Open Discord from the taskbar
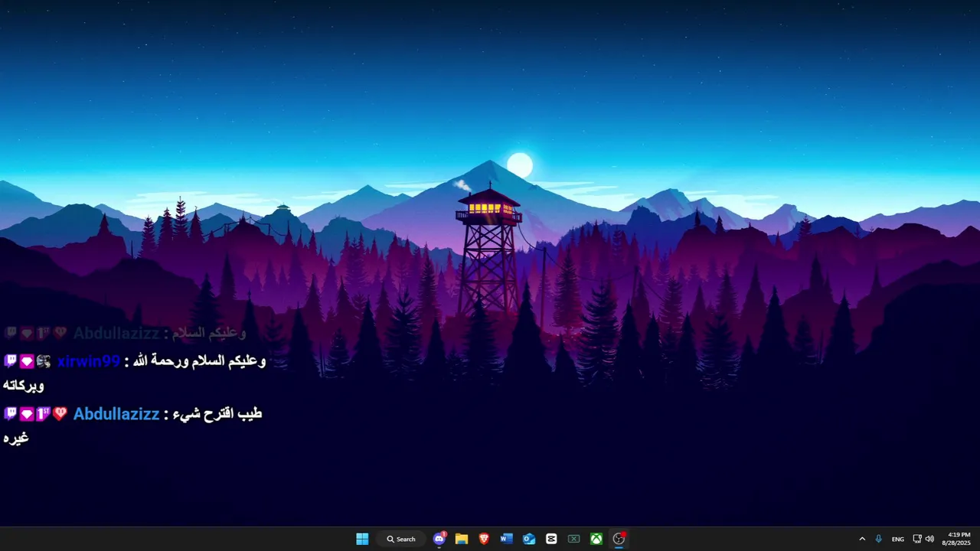Viewport: 980px width, 551px height. pos(439,539)
